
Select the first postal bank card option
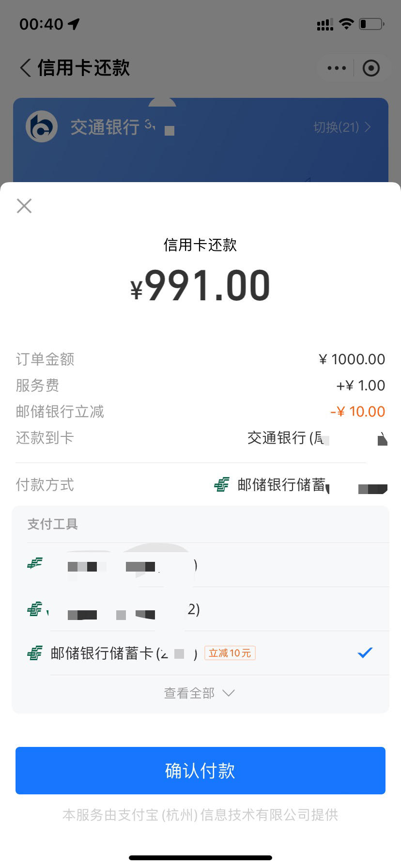tap(200, 565)
